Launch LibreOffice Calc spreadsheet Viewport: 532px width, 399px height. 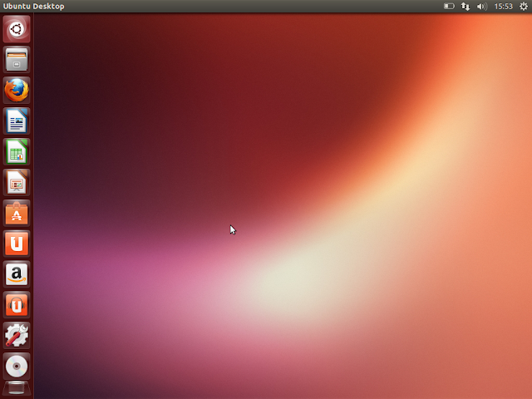17,151
